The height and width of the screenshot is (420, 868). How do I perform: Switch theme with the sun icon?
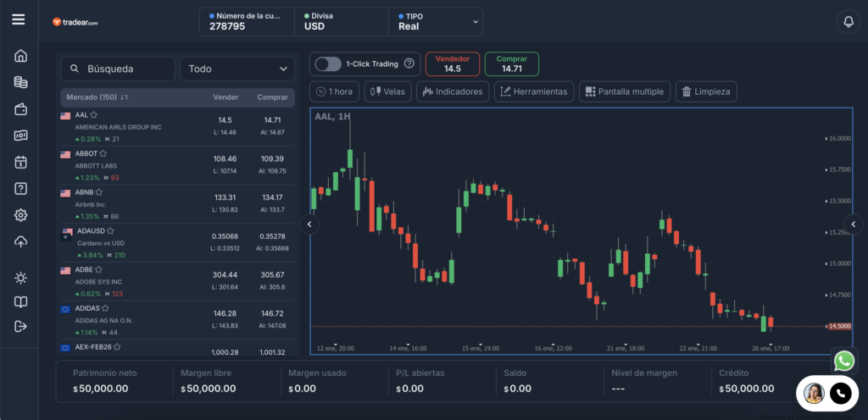[x=20, y=278]
